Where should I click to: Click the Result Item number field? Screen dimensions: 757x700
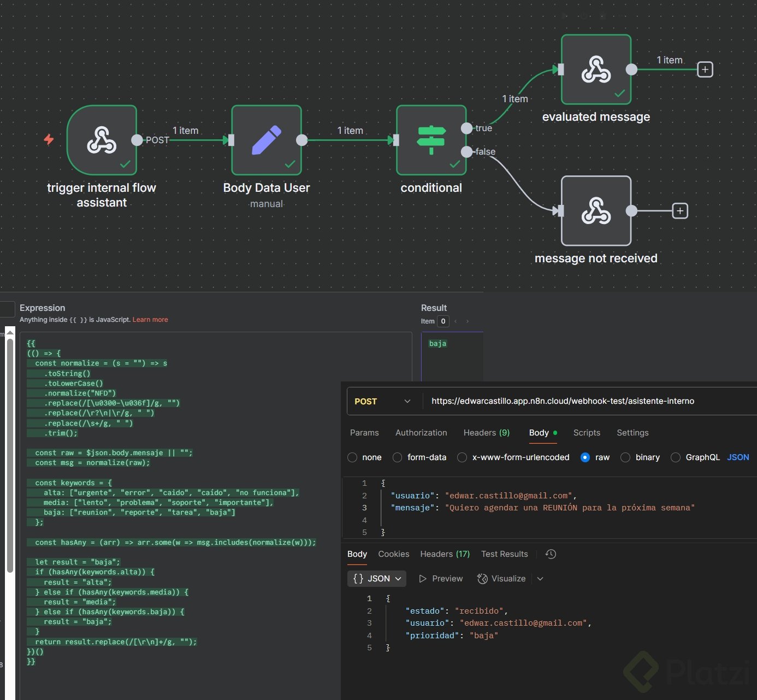[x=443, y=321]
